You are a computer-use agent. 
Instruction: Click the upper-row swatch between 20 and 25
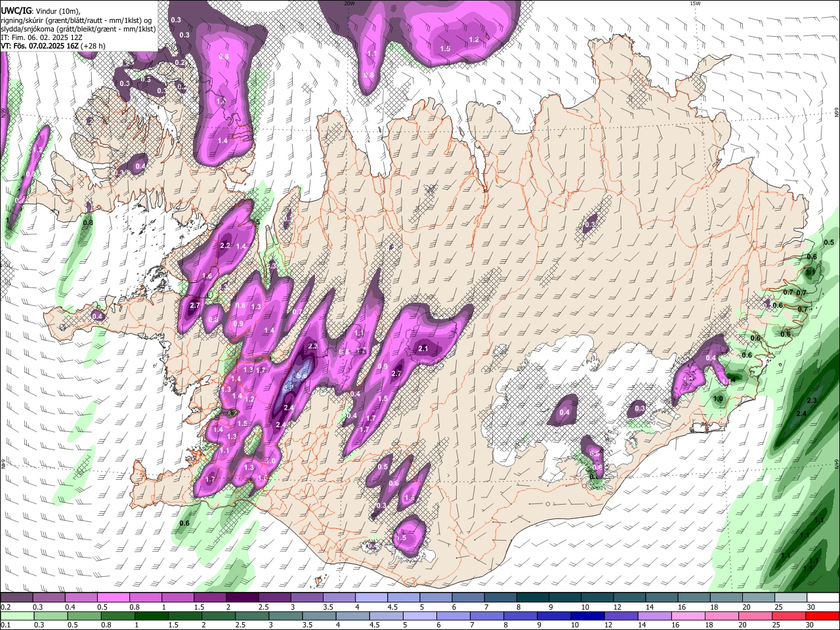(x=758, y=598)
